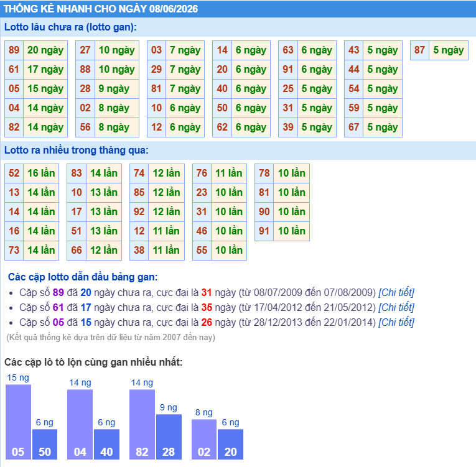
Task: Click frequent lotto number 92
Action: point(139,212)
